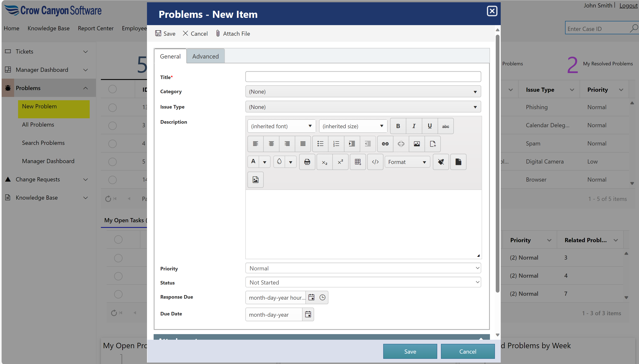
Task: Open the Response Due time picker clock
Action: (322, 298)
